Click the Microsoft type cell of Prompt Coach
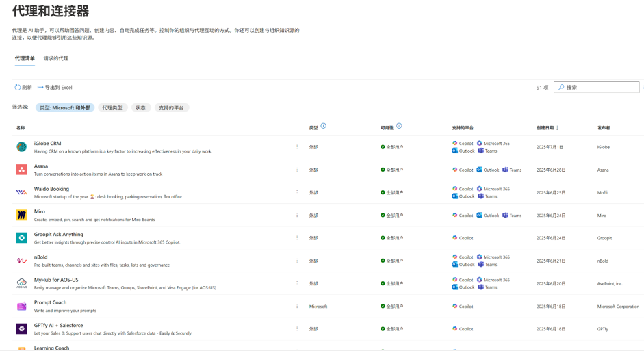This screenshot has width=644, height=351. click(318, 307)
